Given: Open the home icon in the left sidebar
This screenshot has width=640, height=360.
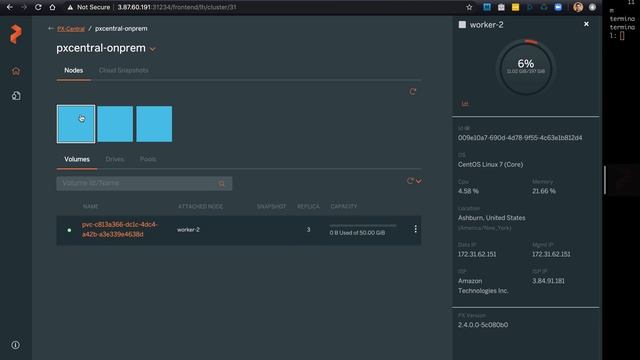Looking at the screenshot, I should tap(16, 71).
